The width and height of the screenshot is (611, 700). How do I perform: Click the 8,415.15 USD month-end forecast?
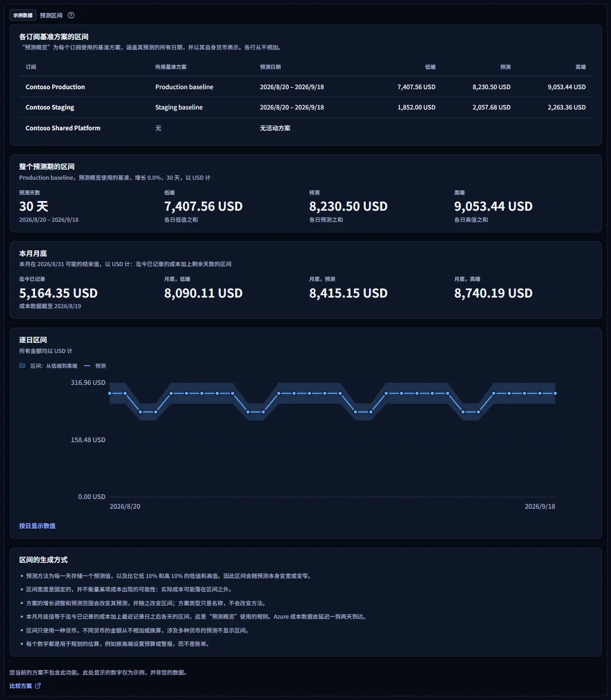click(348, 293)
